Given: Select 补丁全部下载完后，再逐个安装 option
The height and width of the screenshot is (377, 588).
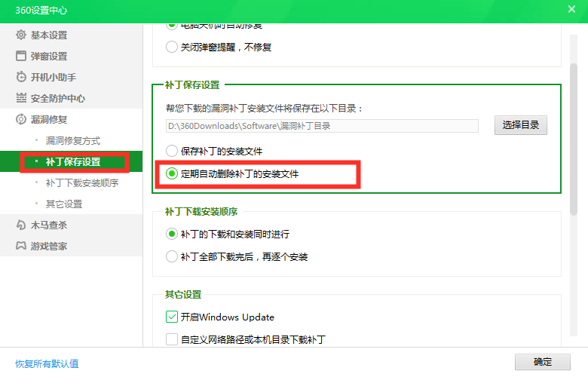Looking at the screenshot, I should coord(172,256).
